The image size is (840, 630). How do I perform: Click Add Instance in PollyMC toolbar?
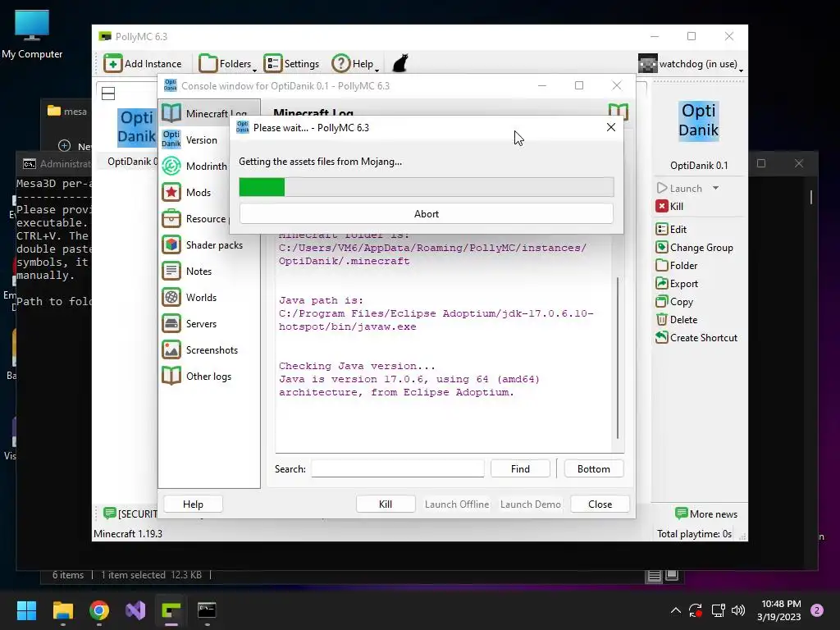pyautogui.click(x=143, y=64)
